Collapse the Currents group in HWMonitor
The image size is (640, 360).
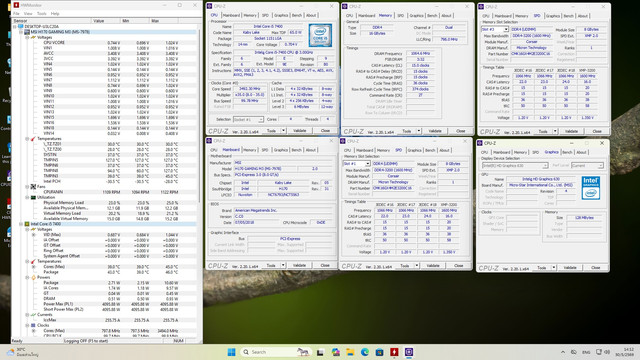[x=27, y=315]
